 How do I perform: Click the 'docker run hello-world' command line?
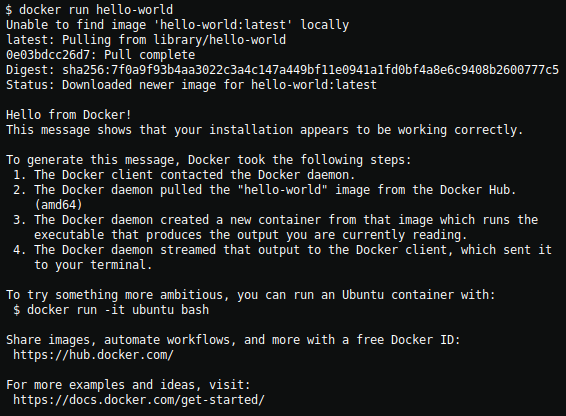click(x=89, y=10)
